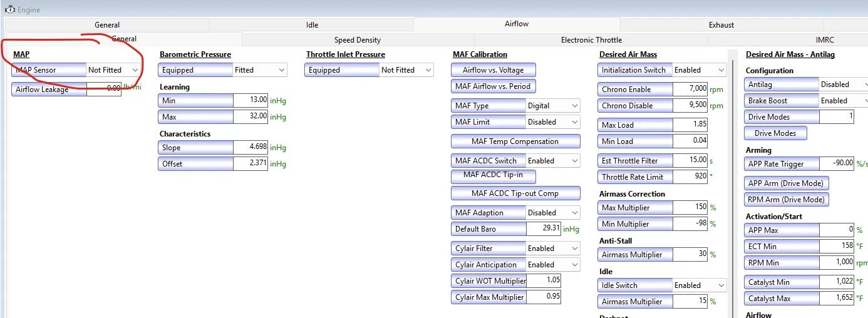
Task: Edit the Learning Min value 13.00
Action: point(251,101)
